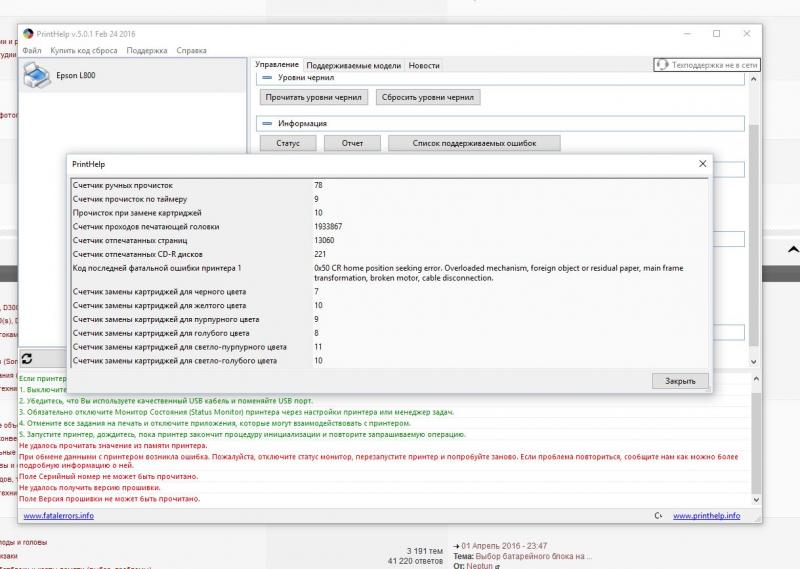
Task: Select cartridge counter row for черного цвета
Action: pyautogui.click(x=390, y=291)
